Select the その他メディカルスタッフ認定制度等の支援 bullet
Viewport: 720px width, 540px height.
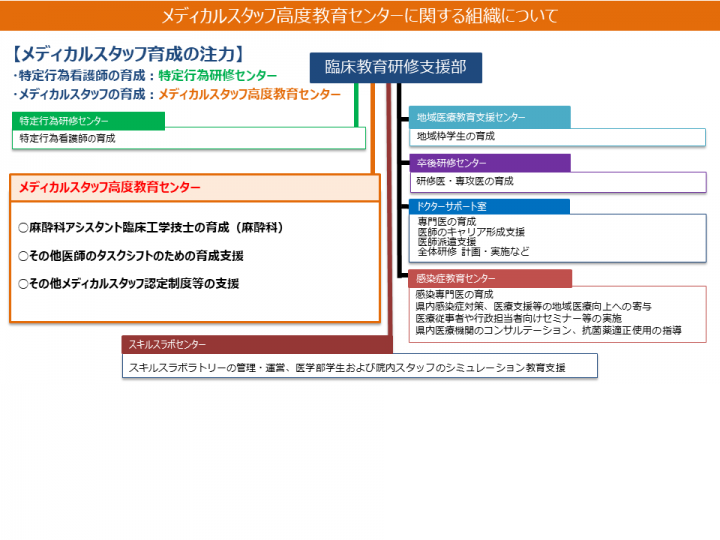[x=129, y=284]
